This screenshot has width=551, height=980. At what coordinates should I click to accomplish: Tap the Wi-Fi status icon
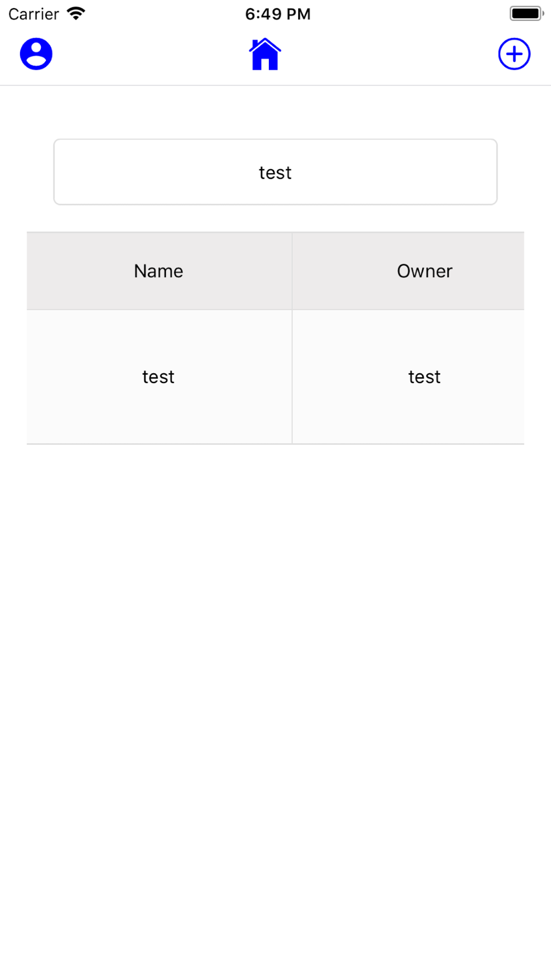pyautogui.click(x=76, y=13)
